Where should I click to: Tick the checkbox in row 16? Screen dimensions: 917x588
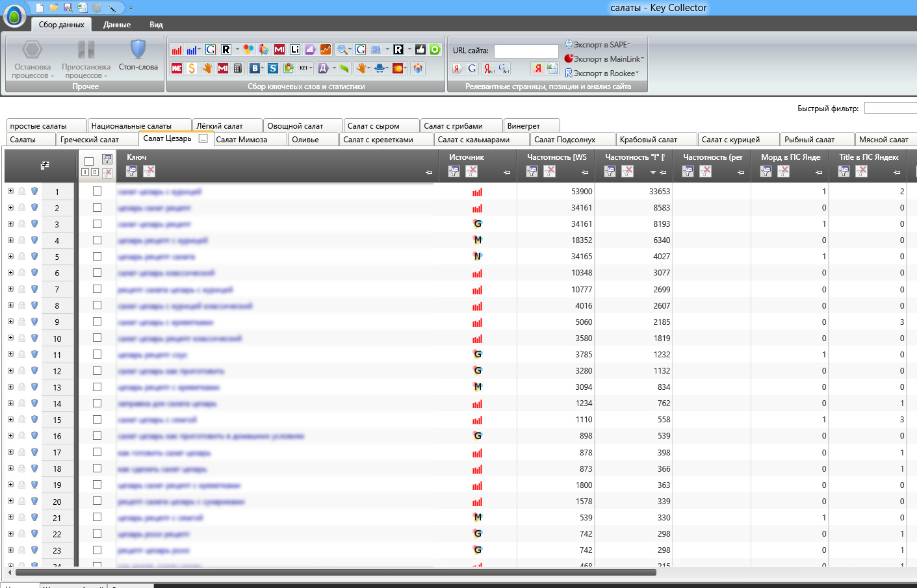[97, 435]
